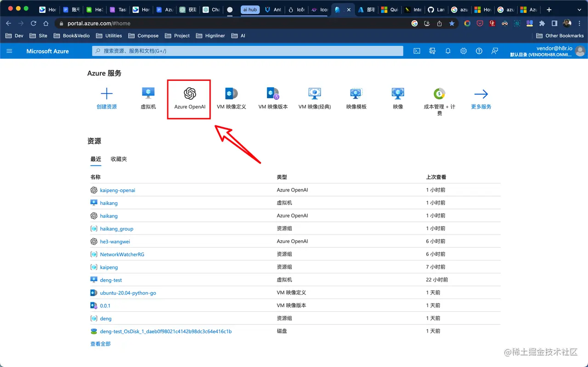Viewport: 588px width, 367px height.
Task: Open the 映像模板 service icon
Action: point(356,93)
